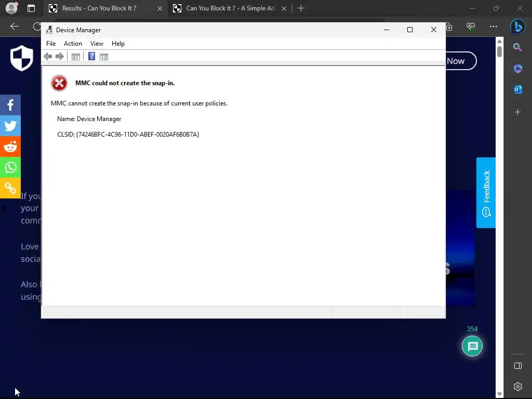The width and height of the screenshot is (532, 399).
Task: Maximize the Device Manager window
Action: (x=410, y=30)
